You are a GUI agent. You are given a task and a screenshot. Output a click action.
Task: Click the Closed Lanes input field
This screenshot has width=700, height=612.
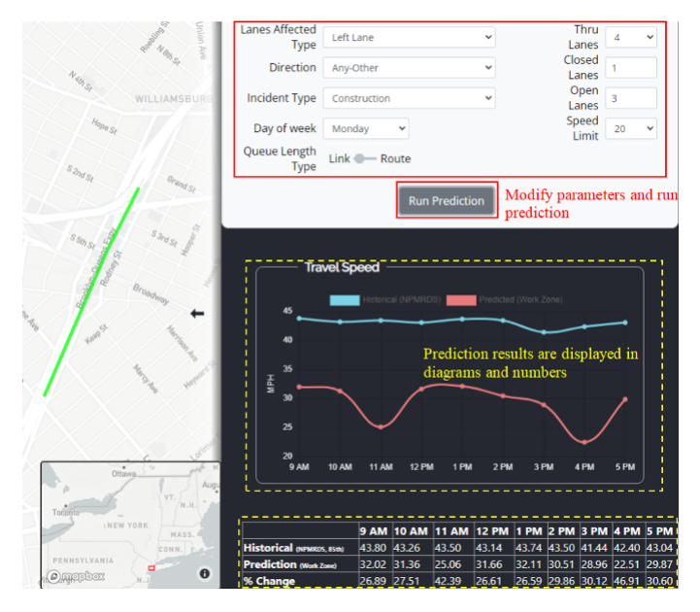pyautogui.click(x=630, y=68)
